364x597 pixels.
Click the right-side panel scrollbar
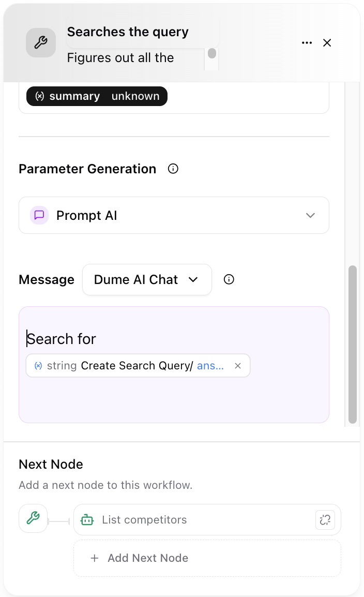coord(353,341)
